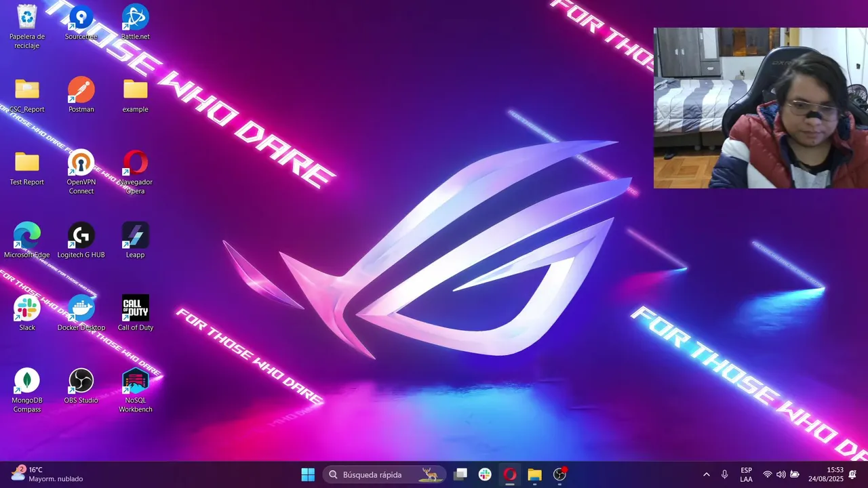Select the Battle.net desktop shortcut
This screenshot has width=868, height=488.
(136, 22)
